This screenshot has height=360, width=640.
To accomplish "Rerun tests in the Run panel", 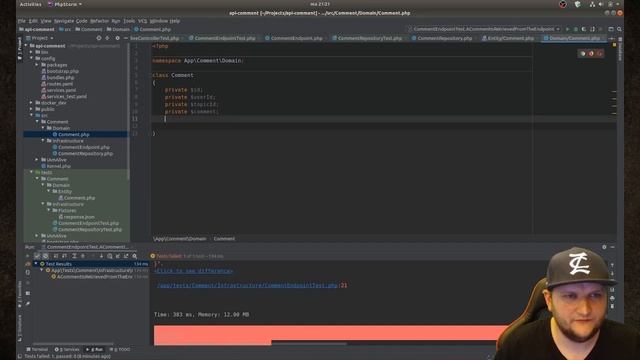I will click(x=28, y=256).
